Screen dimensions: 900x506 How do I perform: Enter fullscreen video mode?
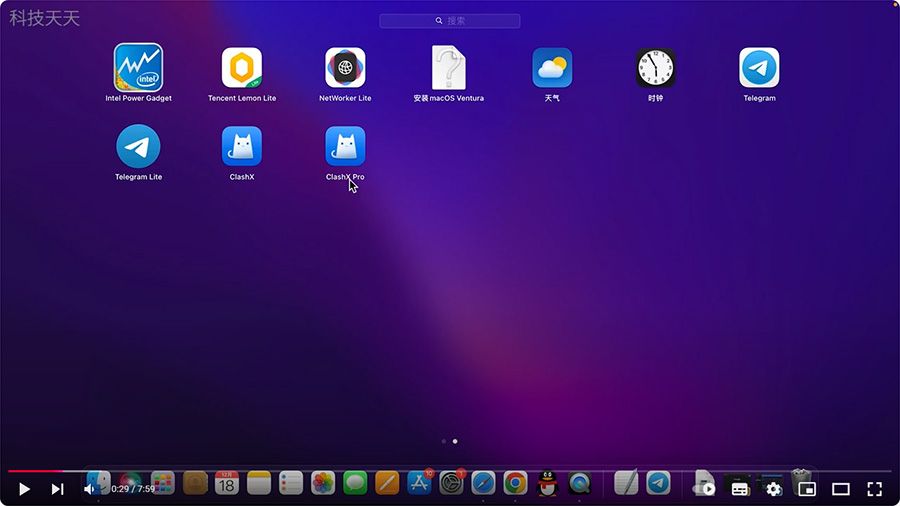tap(874, 489)
